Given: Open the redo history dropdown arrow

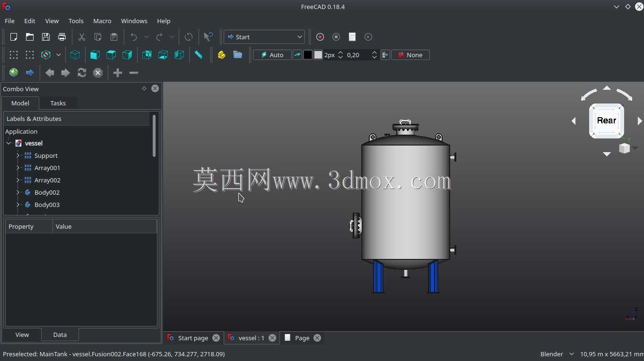Looking at the screenshot, I should [x=172, y=37].
